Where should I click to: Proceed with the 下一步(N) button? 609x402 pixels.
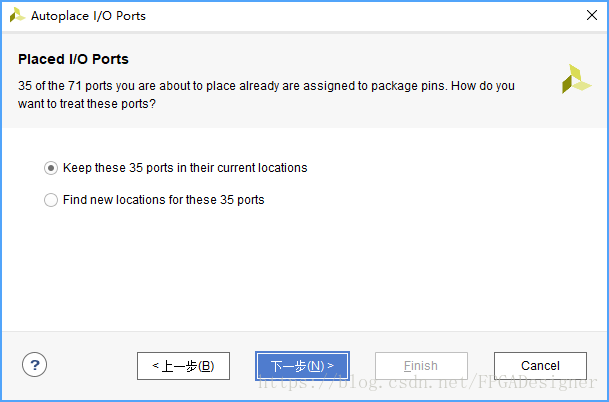(x=302, y=366)
